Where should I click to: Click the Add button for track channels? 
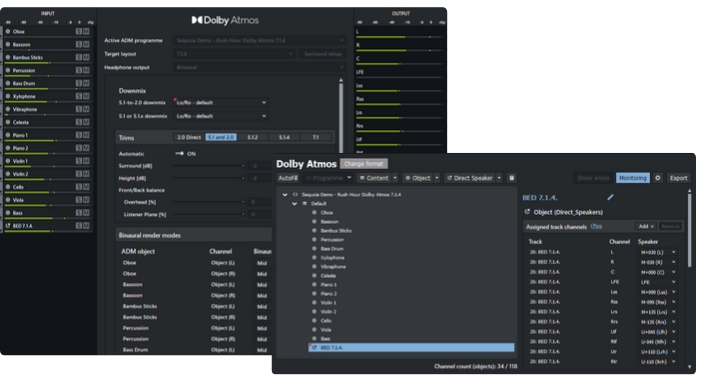pos(646,226)
